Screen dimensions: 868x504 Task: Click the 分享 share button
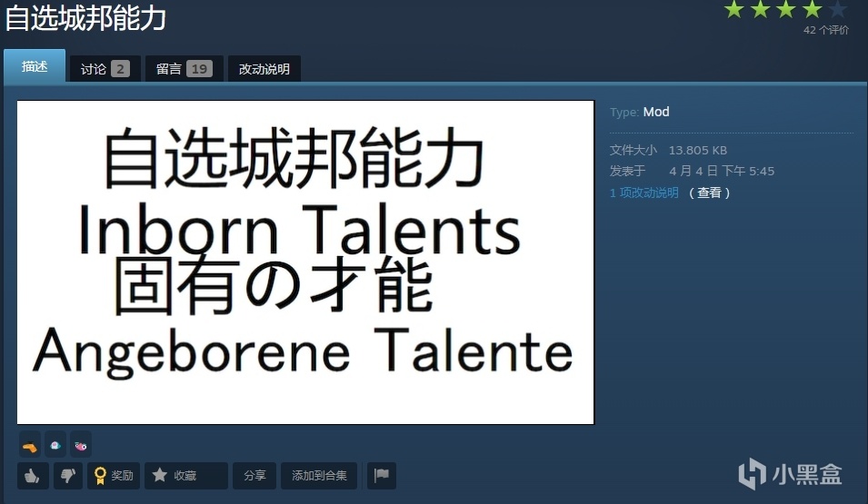(x=254, y=476)
